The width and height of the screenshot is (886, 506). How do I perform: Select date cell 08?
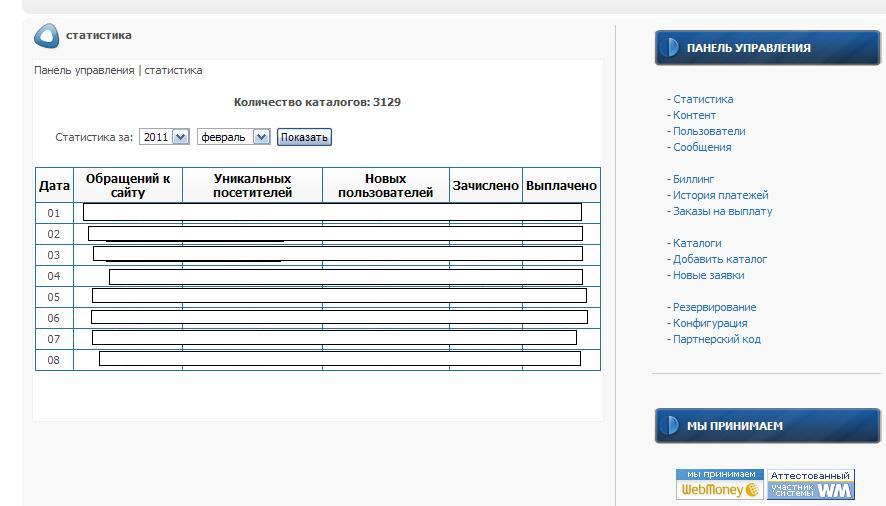click(54, 360)
